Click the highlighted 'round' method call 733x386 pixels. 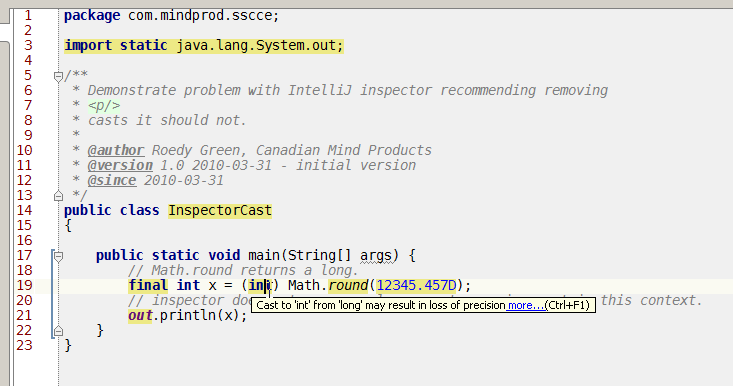(x=348, y=285)
